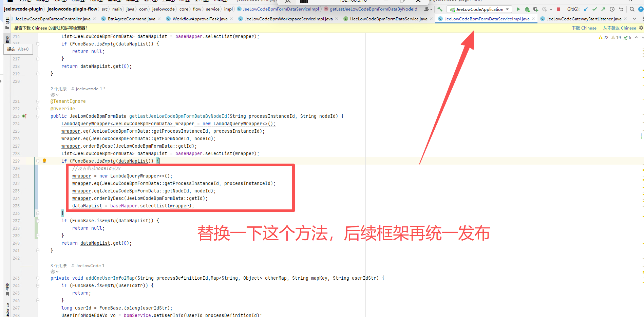Build the project using the hammer icon
The height and width of the screenshot is (317, 644).
[x=440, y=9]
